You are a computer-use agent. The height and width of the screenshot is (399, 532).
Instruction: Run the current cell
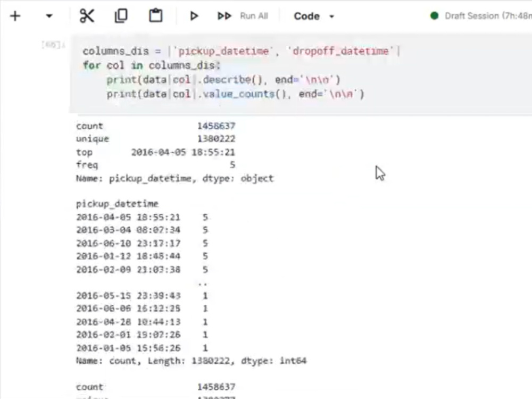pyautogui.click(x=194, y=16)
